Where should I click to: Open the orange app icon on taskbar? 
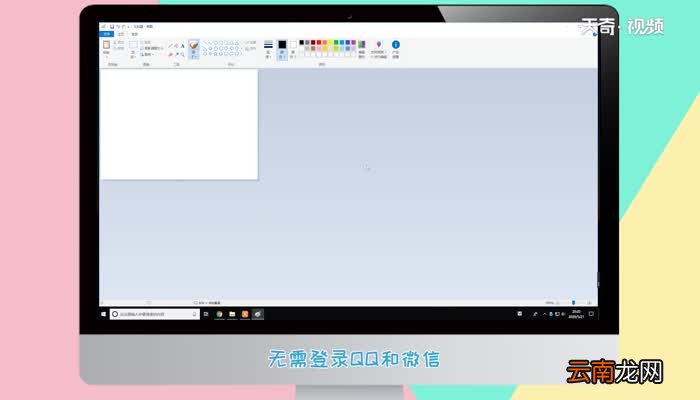[x=245, y=314]
